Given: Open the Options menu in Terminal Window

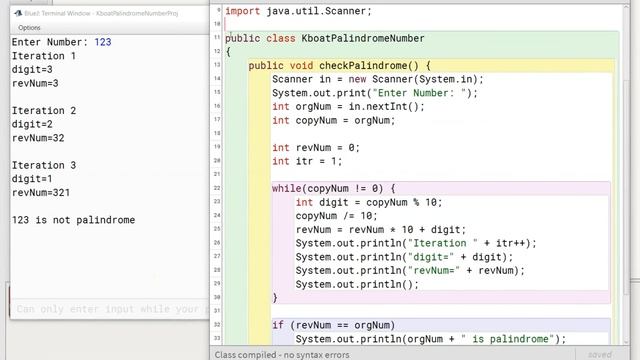Looking at the screenshot, I should (x=29, y=28).
